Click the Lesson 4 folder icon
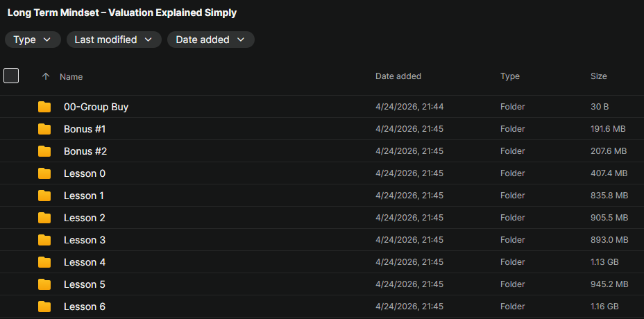The height and width of the screenshot is (319, 644). (x=44, y=262)
